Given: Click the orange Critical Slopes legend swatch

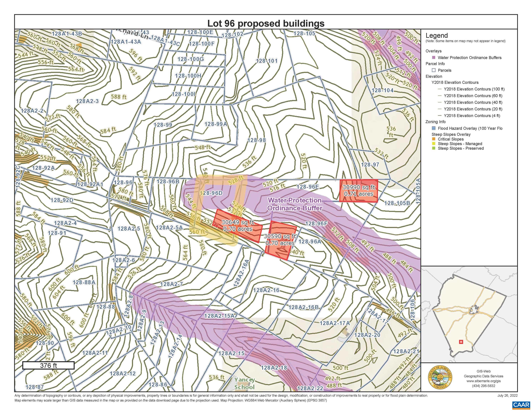Looking at the screenshot, I should tap(434, 139).
